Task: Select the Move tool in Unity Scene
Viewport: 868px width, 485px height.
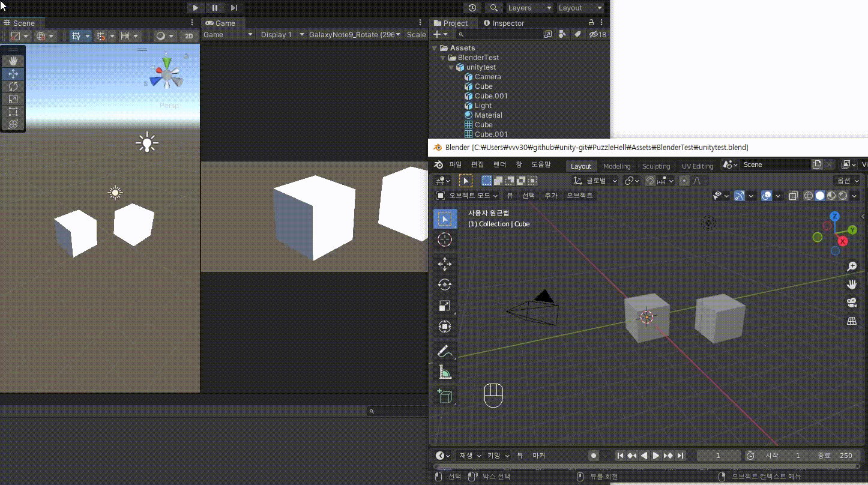Action: tap(13, 74)
